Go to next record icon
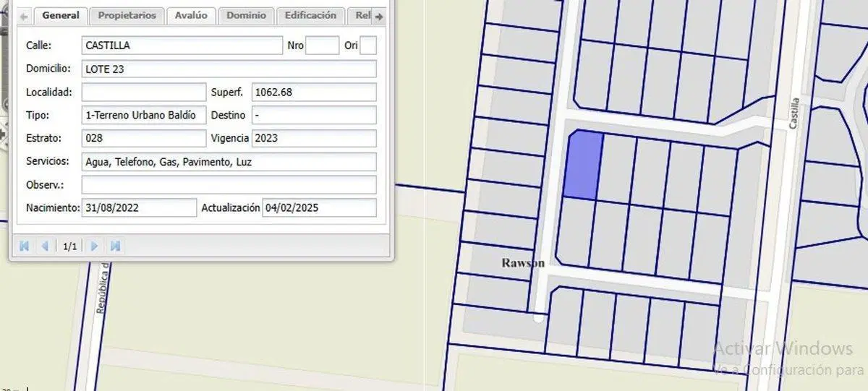The height and width of the screenshot is (391, 868). 94,246
